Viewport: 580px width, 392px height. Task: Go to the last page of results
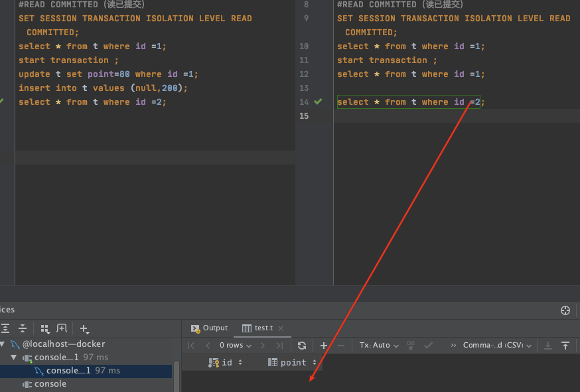click(x=279, y=346)
